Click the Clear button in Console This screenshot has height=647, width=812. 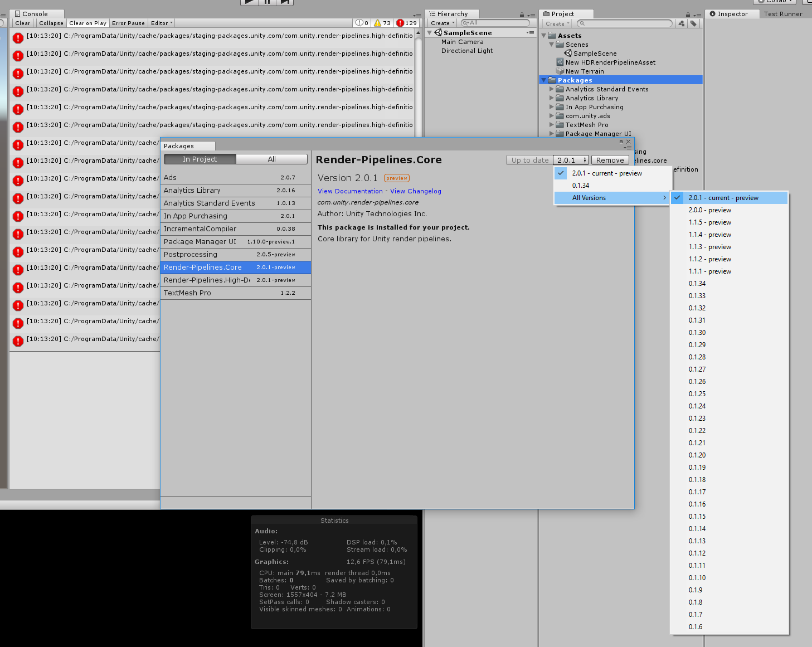(x=23, y=23)
